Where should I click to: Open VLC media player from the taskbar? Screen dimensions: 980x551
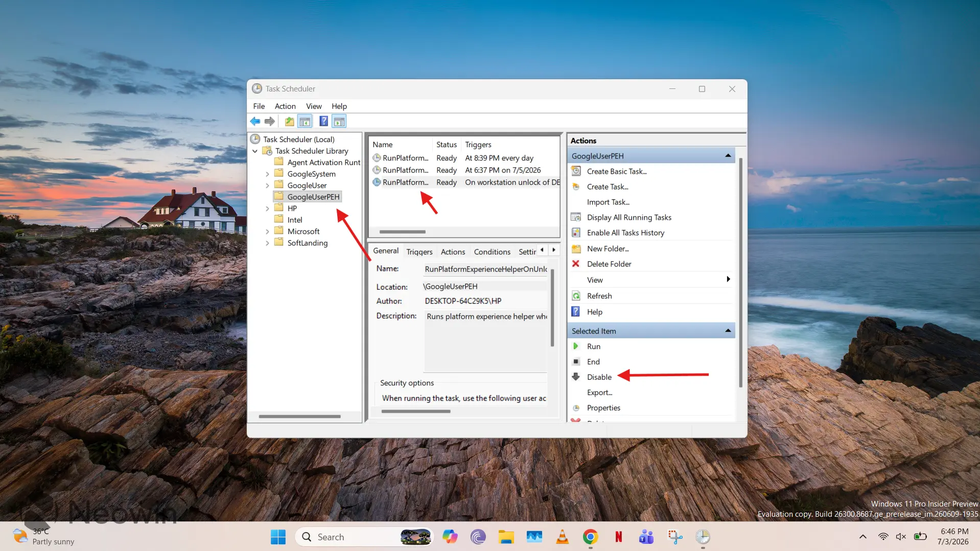(x=562, y=537)
